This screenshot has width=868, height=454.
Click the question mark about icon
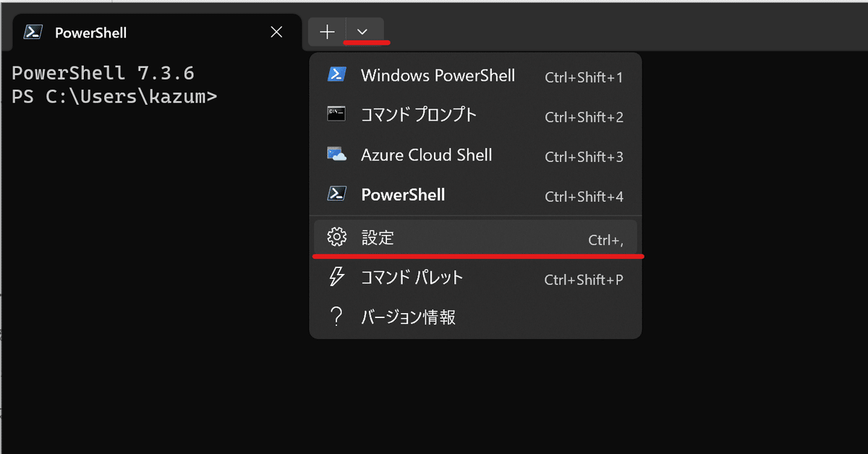click(336, 317)
